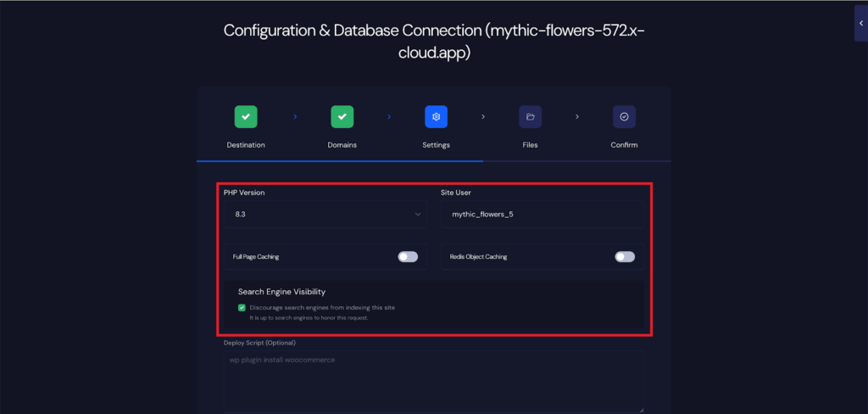This screenshot has height=414, width=868.
Task: Focus the Deploy Script text area
Action: (432, 380)
